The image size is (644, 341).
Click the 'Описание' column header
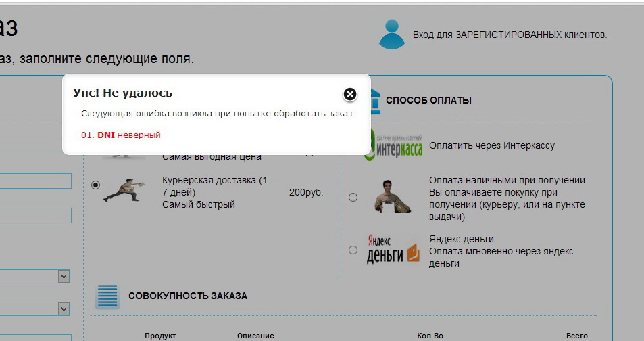click(255, 336)
